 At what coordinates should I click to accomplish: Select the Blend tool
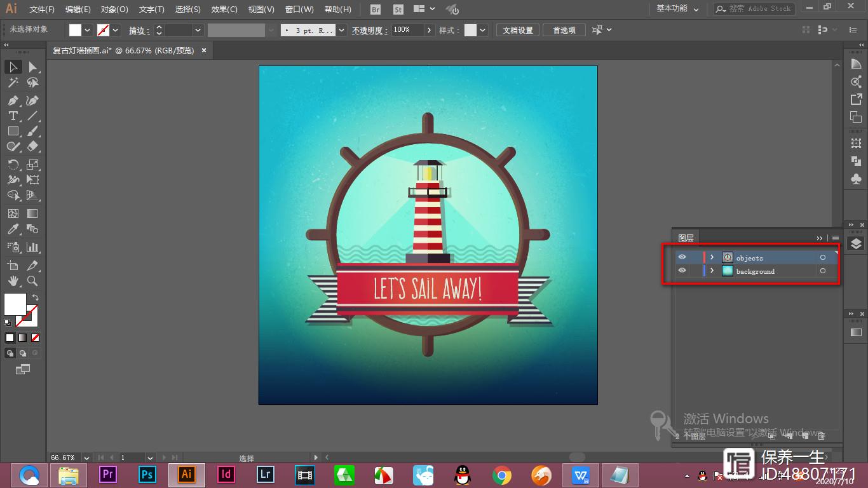click(32, 229)
